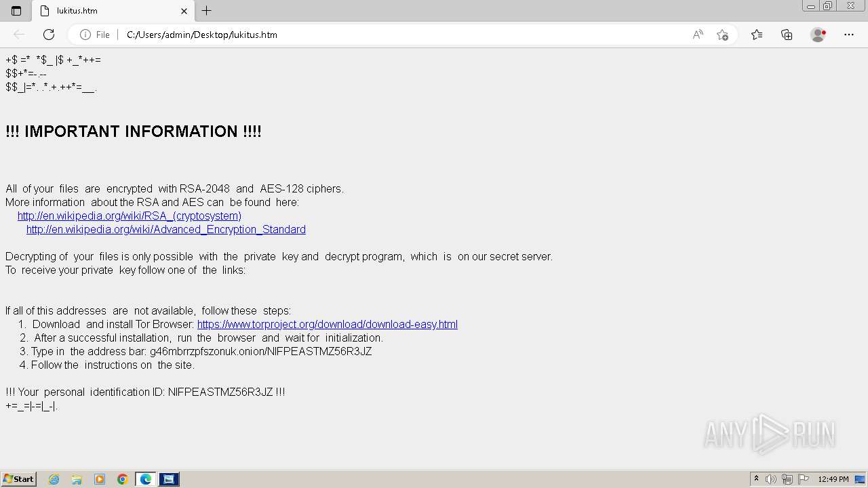This screenshot has width=868, height=488.
Task: Restore down the Edge window
Action: point(828,6)
